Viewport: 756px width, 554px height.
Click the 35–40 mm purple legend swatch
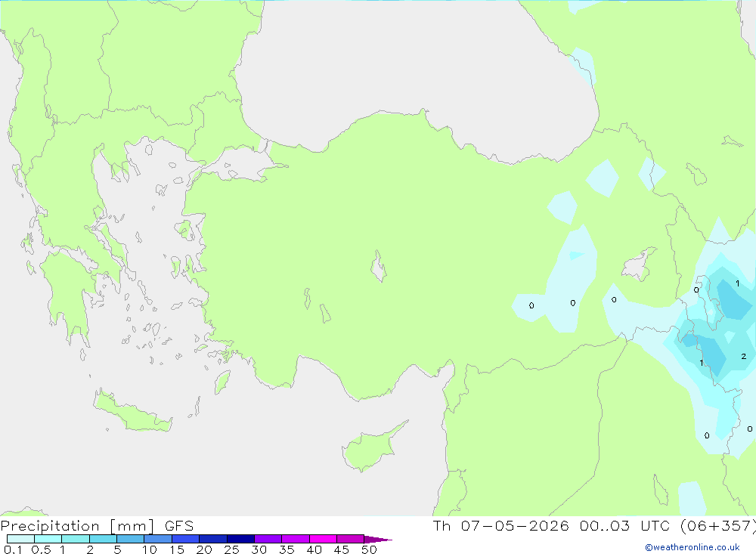[x=295, y=539]
